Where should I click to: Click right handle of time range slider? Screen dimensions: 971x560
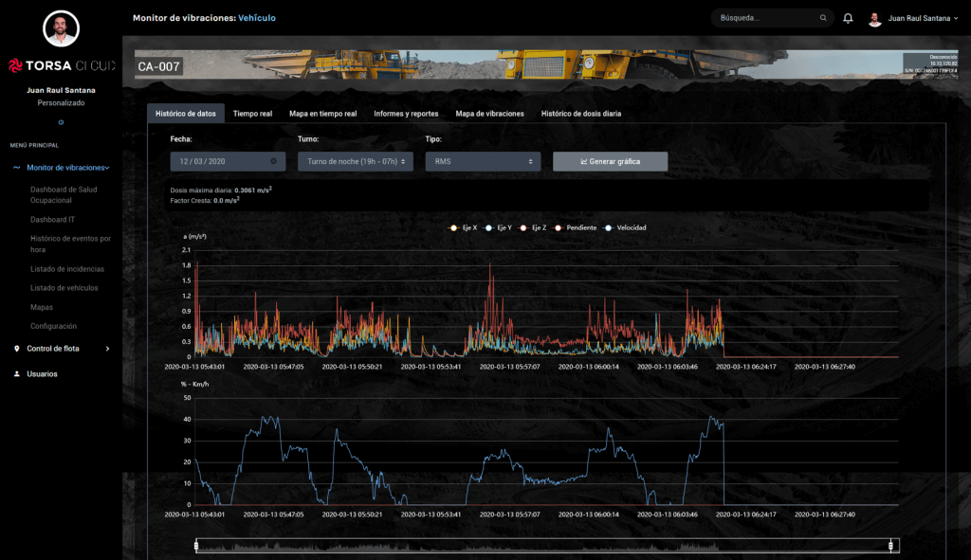890,545
